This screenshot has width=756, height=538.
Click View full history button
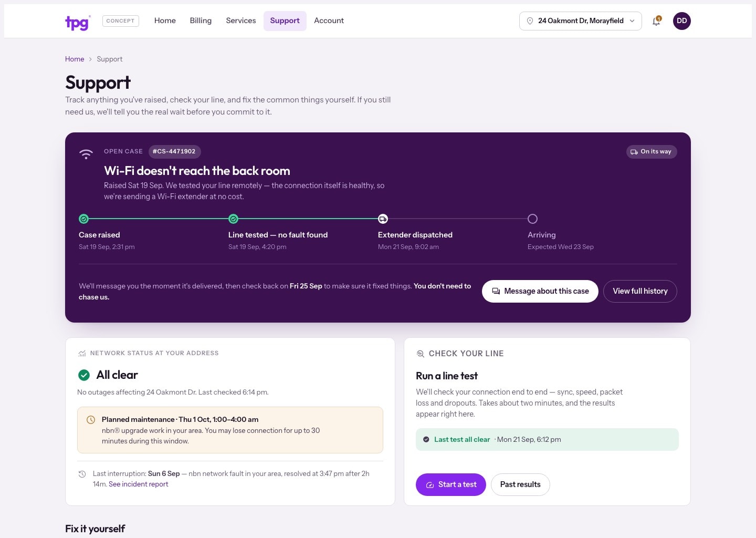coord(640,291)
